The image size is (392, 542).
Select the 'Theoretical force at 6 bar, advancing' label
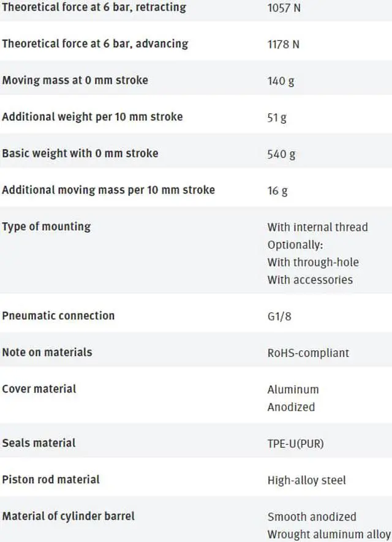95,44
